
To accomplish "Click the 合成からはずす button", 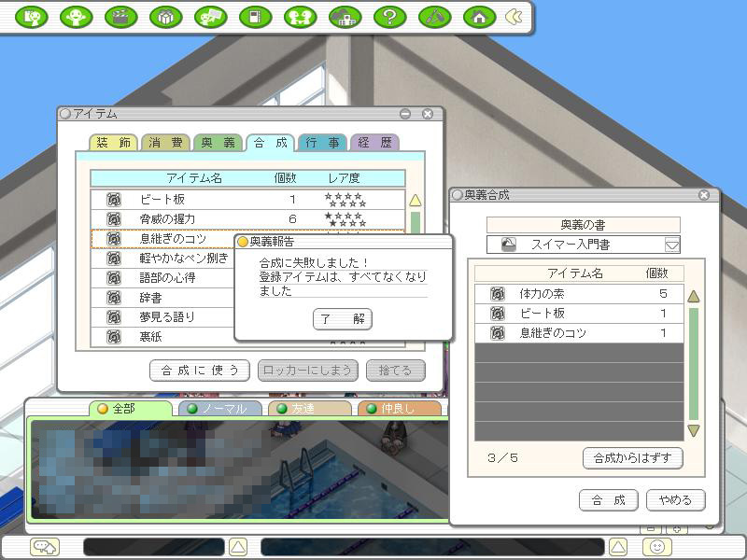I will pyautogui.click(x=633, y=458).
